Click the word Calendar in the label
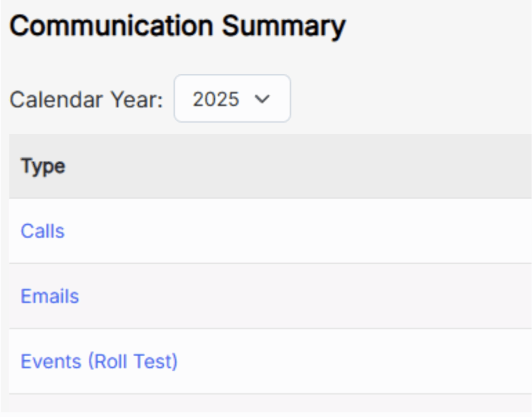 coord(55,99)
